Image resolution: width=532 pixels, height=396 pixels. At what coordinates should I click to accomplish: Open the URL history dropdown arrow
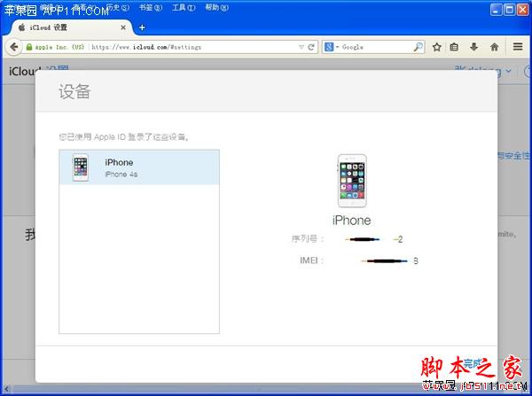point(301,47)
